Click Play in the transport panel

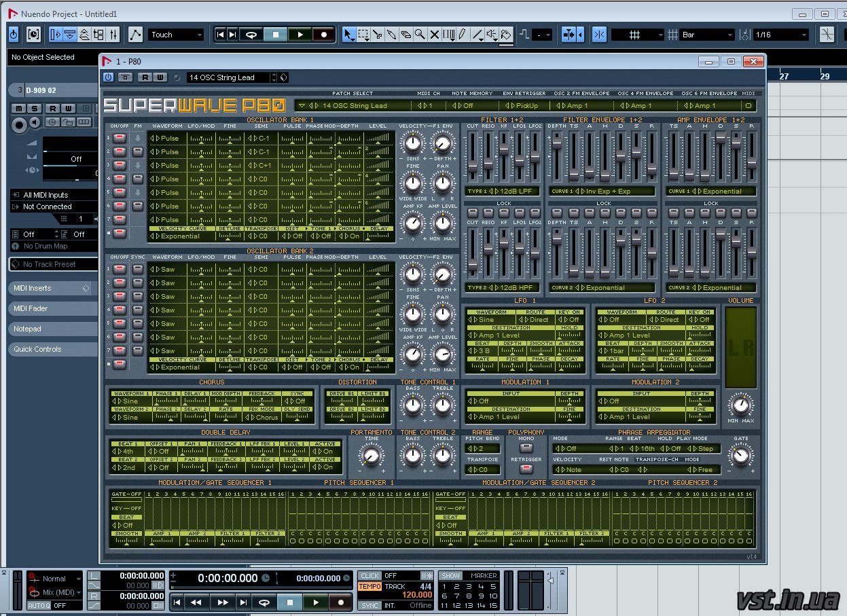pos(315,602)
